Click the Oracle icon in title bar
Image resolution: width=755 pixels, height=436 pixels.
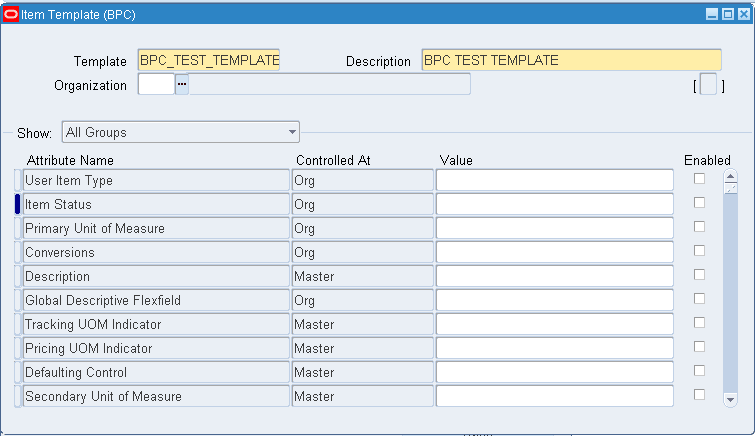[11, 15]
